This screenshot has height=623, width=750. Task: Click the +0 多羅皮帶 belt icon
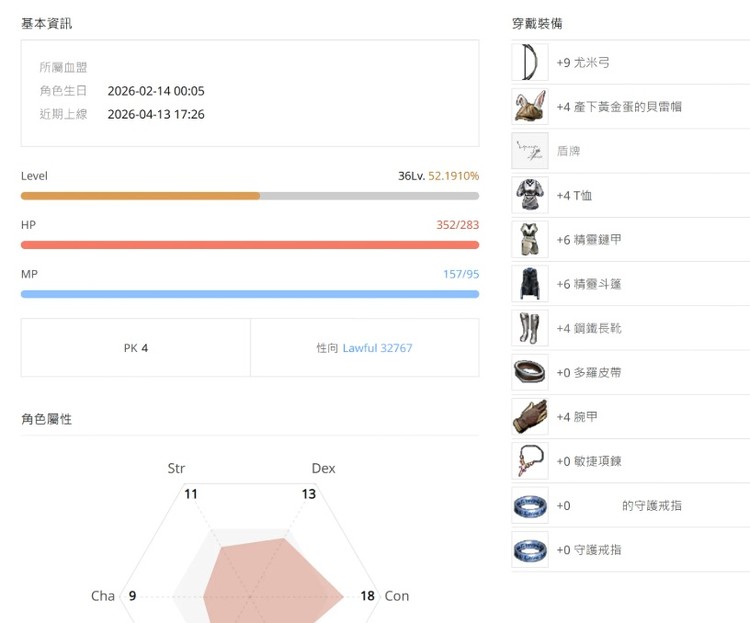pos(530,372)
